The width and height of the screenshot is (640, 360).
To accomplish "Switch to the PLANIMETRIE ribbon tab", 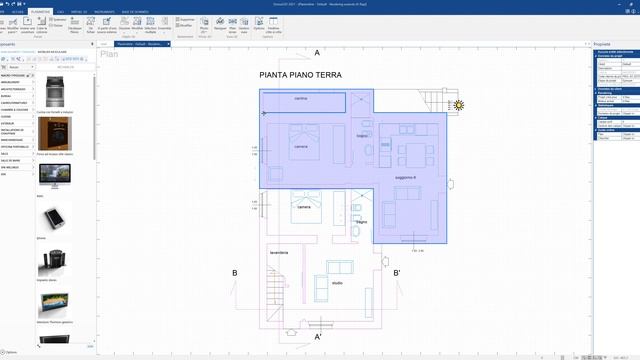I will tap(40, 12).
